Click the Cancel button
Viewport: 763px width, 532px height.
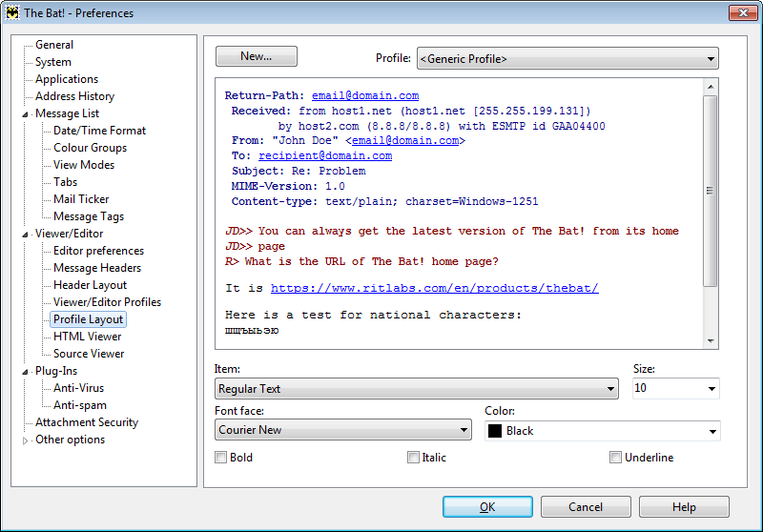[x=586, y=507]
